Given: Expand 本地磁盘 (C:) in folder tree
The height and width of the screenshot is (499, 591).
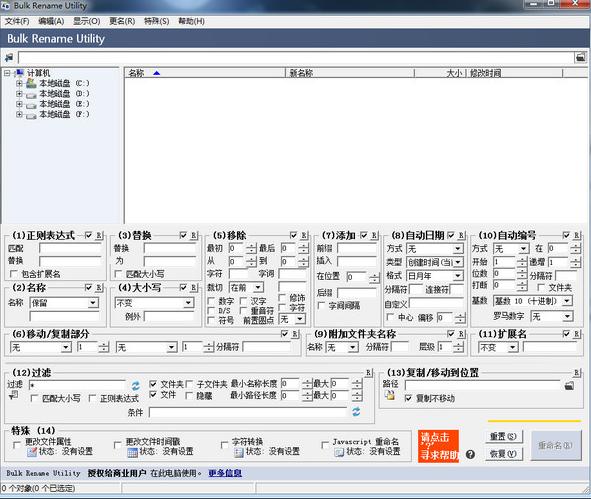Looking at the screenshot, I should pos(19,84).
